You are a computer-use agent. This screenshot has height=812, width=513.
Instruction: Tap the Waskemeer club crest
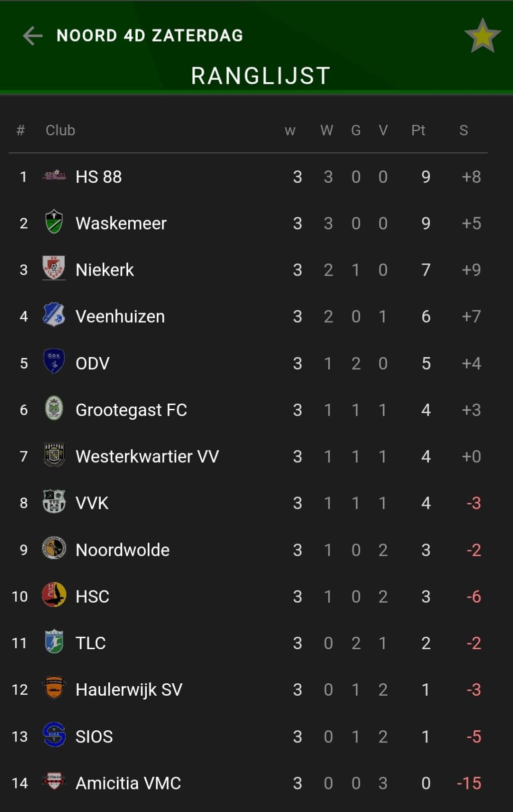point(54,222)
